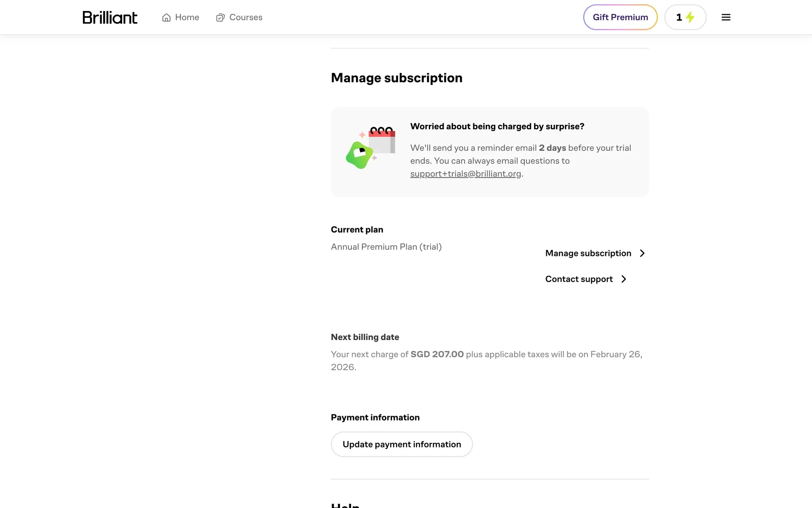Image resolution: width=812 pixels, height=508 pixels.
Task: Click the Gift Premium button
Action: [620, 17]
